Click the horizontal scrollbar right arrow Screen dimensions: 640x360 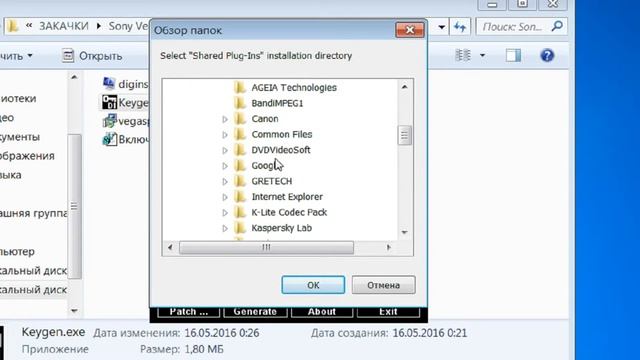[x=389, y=247]
